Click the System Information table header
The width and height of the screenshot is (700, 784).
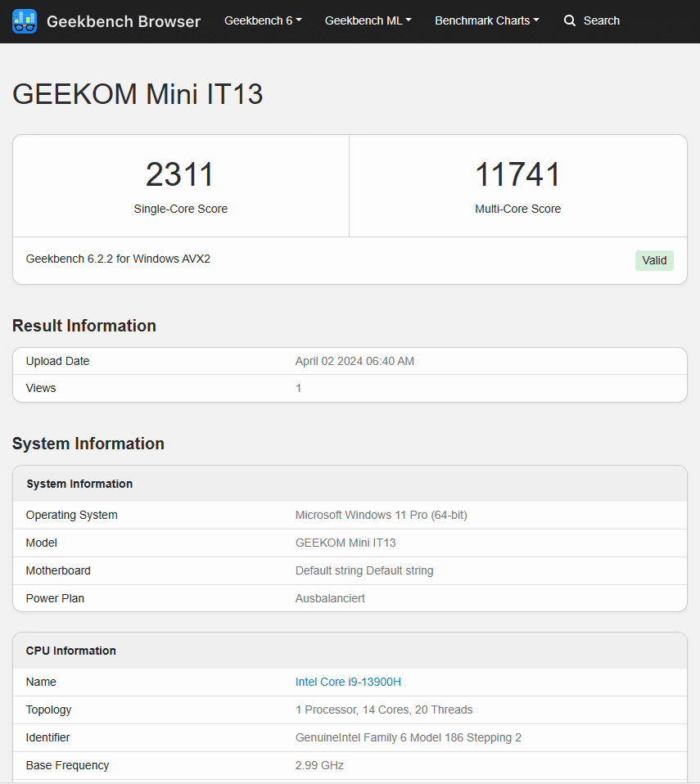click(x=79, y=484)
